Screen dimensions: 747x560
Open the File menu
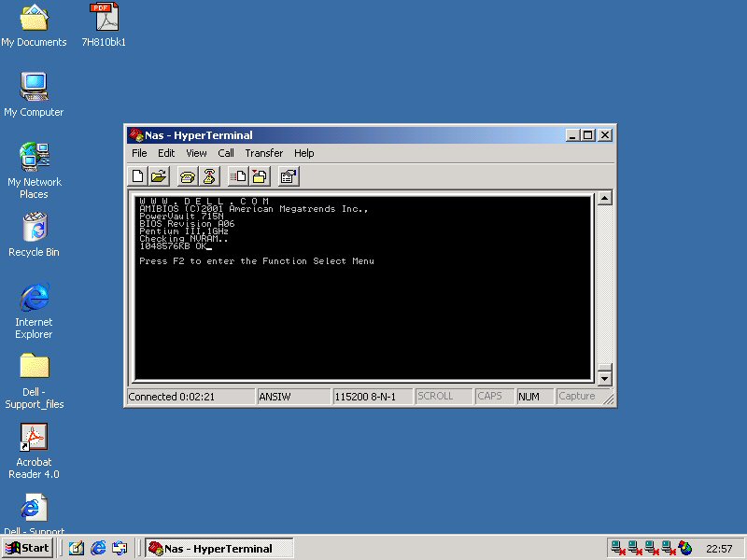pyautogui.click(x=139, y=153)
